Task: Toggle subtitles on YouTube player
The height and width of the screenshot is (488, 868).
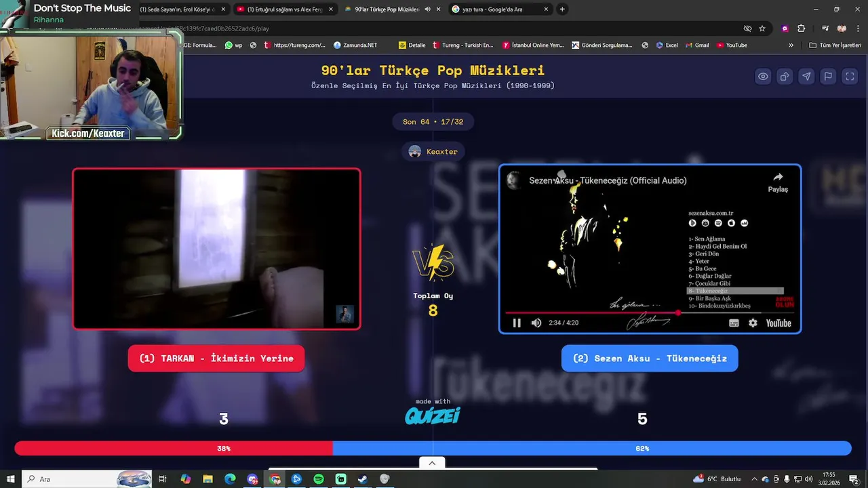Action: tap(734, 323)
